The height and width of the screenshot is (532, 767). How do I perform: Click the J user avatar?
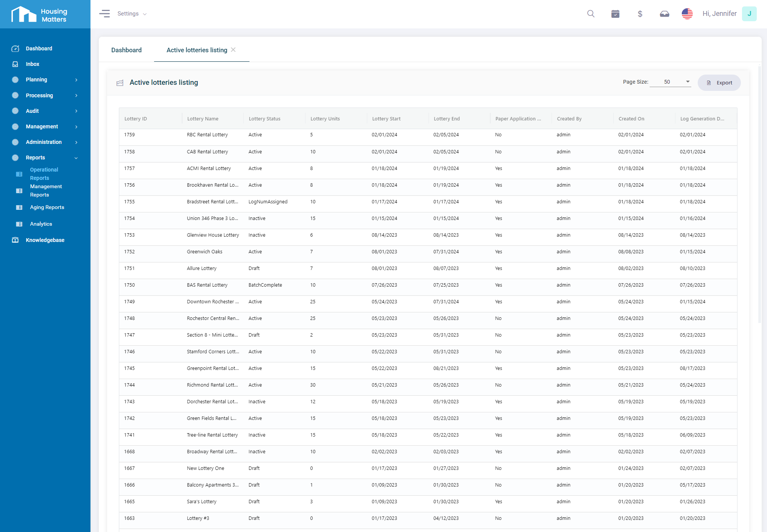(x=749, y=14)
